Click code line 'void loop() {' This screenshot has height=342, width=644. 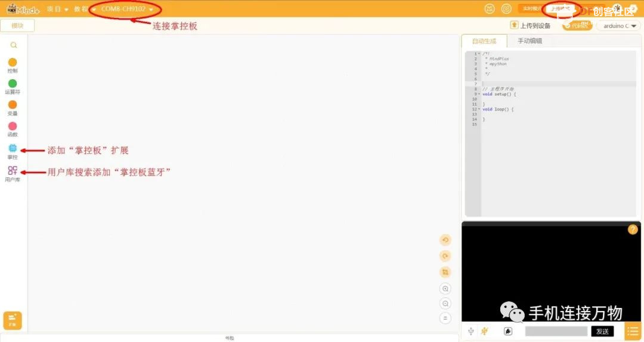(498, 109)
